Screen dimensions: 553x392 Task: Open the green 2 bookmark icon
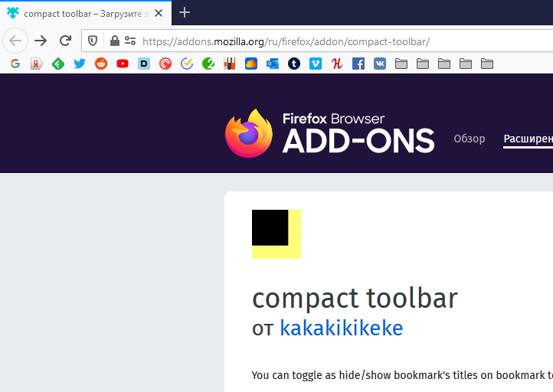click(208, 64)
